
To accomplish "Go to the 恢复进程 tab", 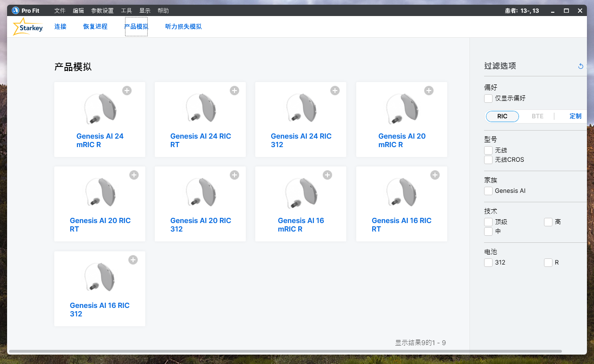I will (95, 27).
